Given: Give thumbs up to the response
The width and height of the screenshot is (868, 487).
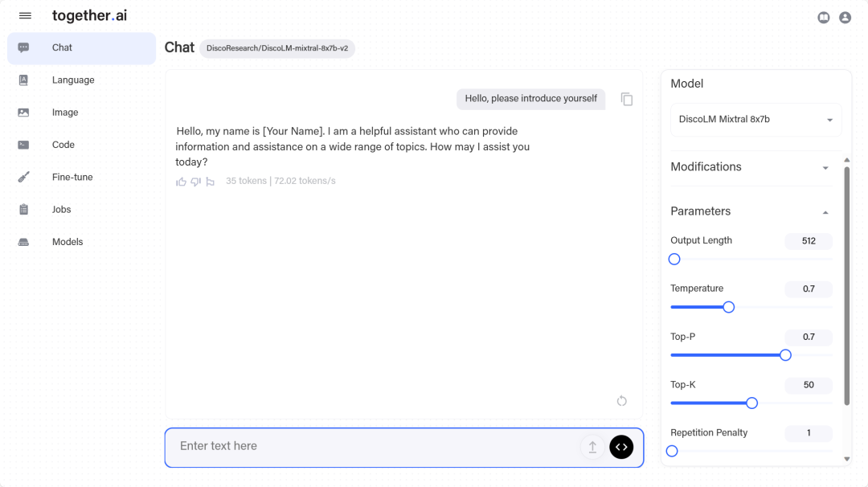Looking at the screenshot, I should coord(181,182).
